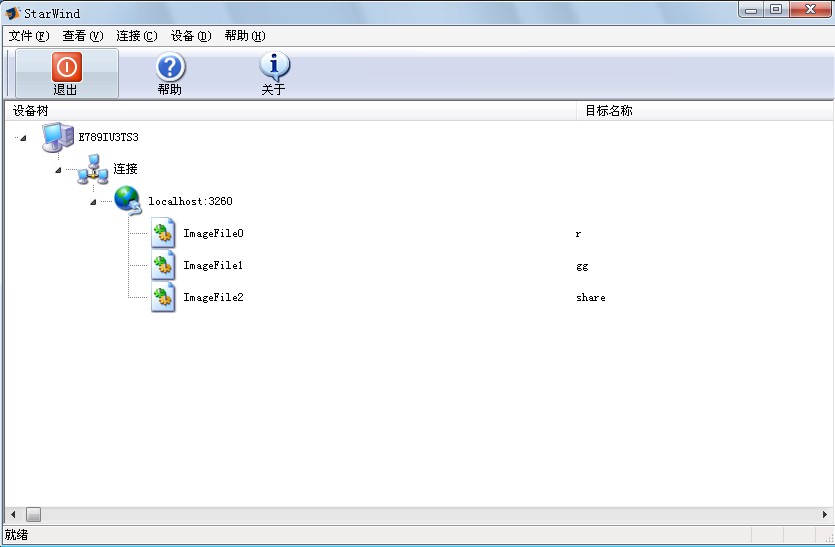Click the ImageFile0 device icon

(163, 234)
